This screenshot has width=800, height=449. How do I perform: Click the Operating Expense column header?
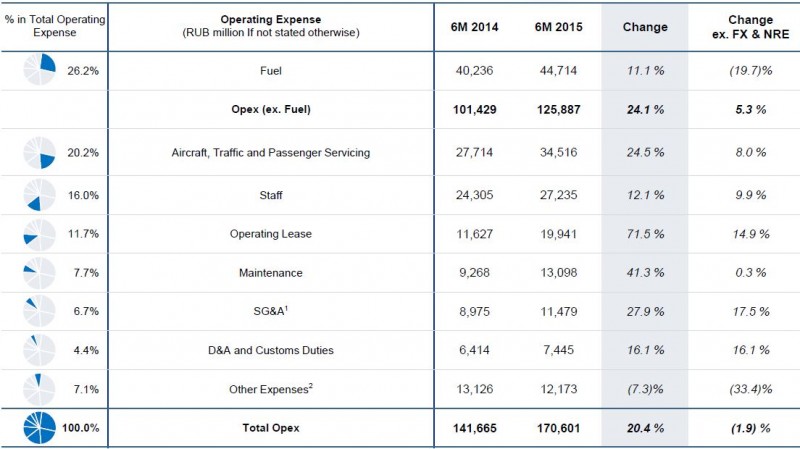pyautogui.click(x=271, y=27)
